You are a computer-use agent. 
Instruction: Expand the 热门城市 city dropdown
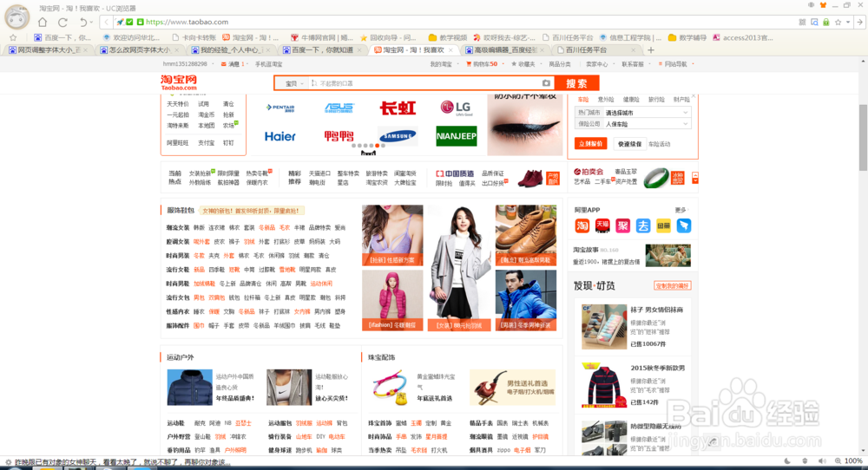tap(686, 112)
